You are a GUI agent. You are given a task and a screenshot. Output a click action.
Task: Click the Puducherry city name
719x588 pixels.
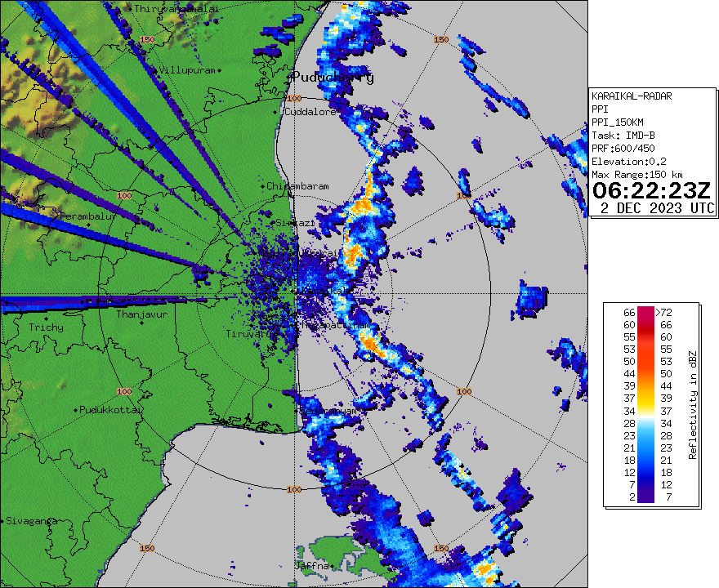tap(333, 77)
